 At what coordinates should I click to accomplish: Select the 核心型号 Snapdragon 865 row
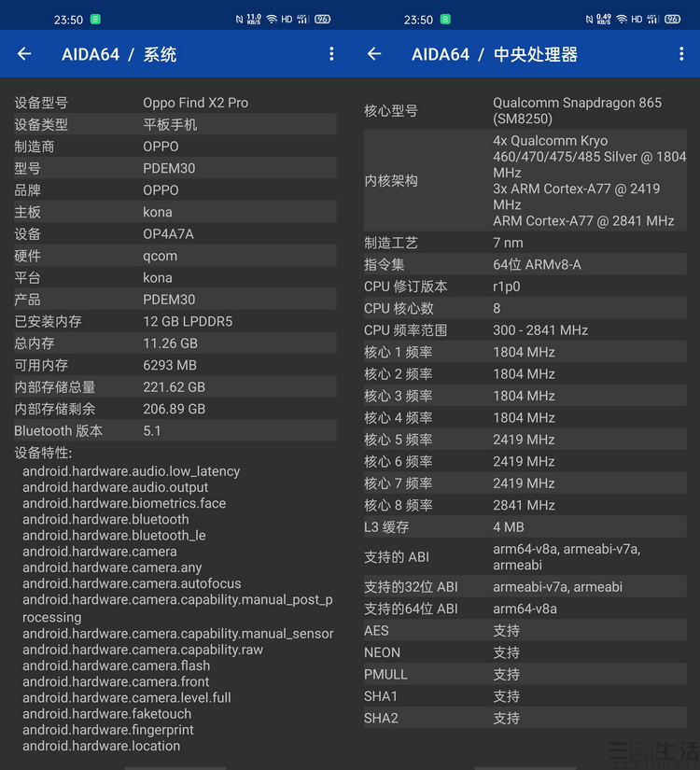(x=525, y=111)
